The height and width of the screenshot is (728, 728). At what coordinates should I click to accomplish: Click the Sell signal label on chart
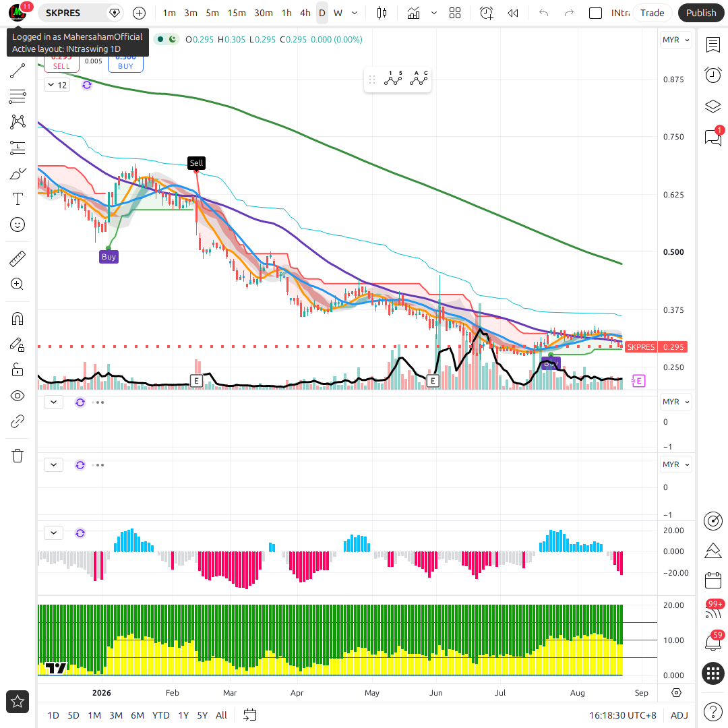pyautogui.click(x=196, y=163)
